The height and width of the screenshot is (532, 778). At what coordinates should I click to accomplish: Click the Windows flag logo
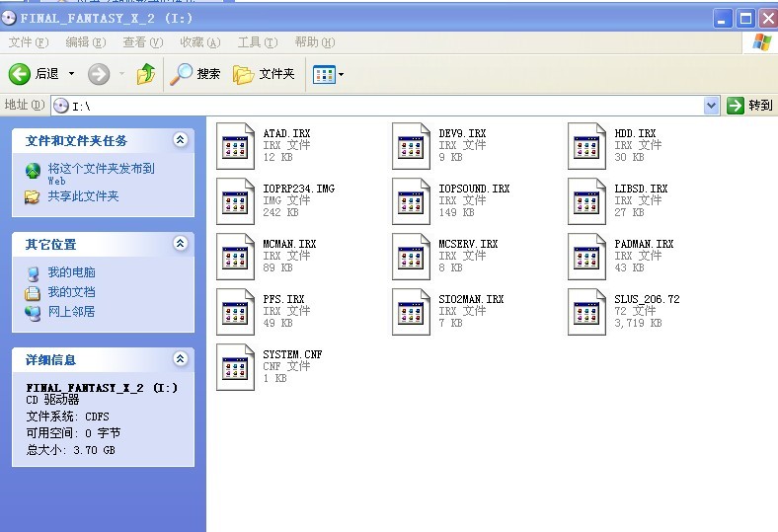[x=761, y=42]
